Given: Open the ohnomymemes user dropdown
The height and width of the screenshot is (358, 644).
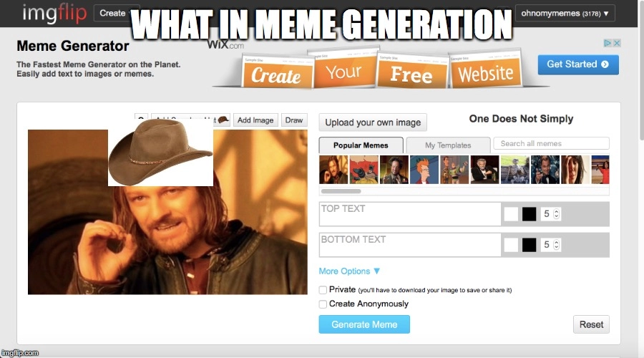Looking at the screenshot, I should pos(565,14).
